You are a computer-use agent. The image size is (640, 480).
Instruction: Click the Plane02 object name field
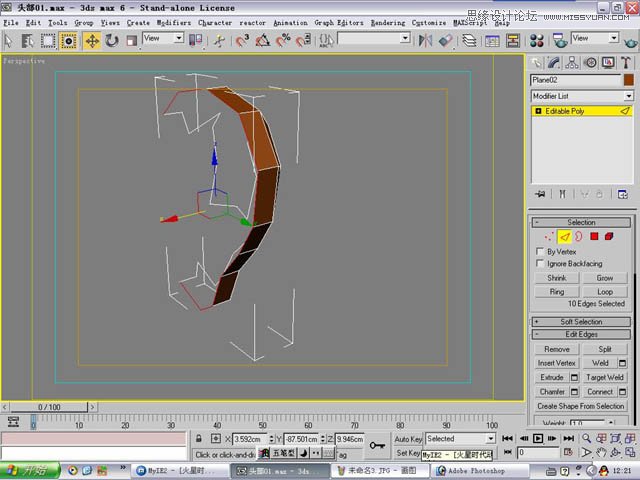click(576, 80)
